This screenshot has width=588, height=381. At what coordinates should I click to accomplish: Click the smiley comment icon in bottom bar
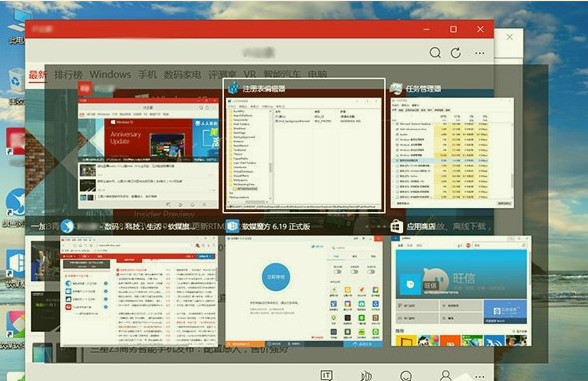tap(406, 375)
